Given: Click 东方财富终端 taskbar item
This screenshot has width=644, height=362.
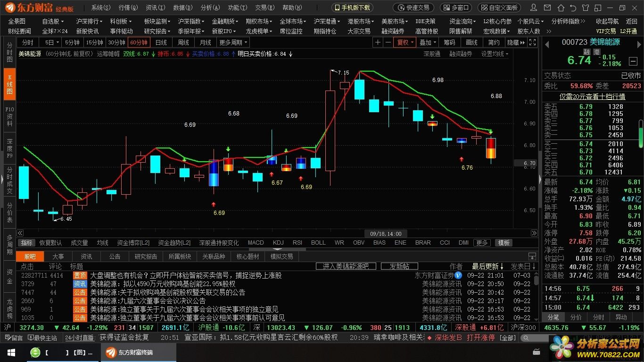Looking at the screenshot, I should (139, 352).
